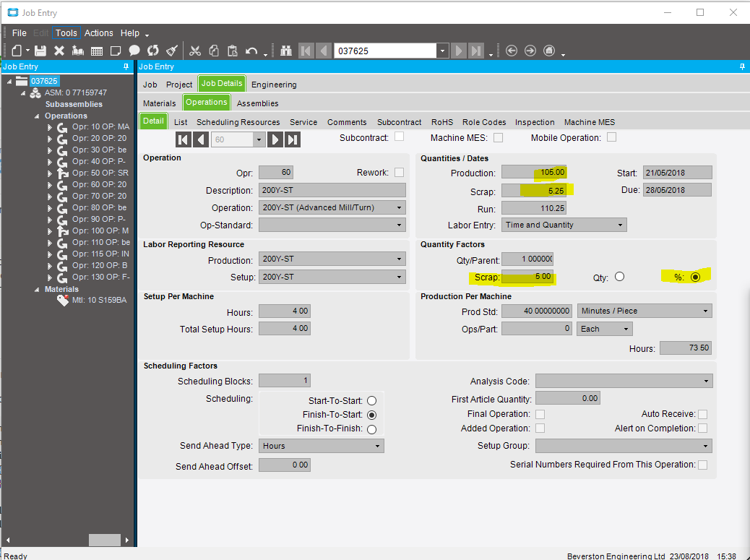The image size is (750, 560).
Task: Click the Home icon in the toolbar
Action: pos(549,51)
